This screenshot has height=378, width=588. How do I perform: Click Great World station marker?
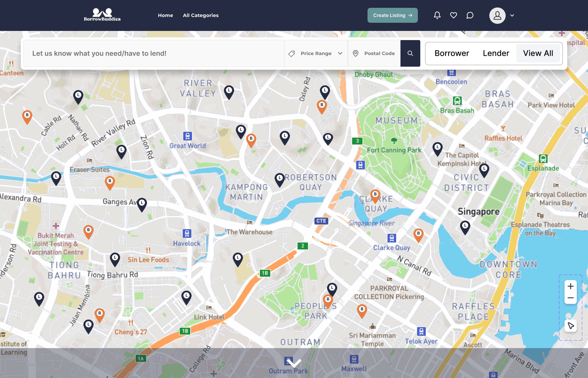tap(187, 136)
